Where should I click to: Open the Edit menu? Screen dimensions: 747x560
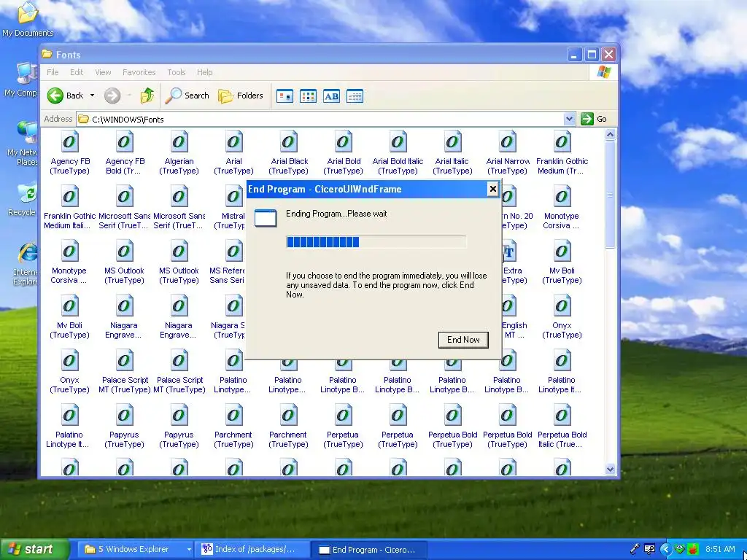76,72
